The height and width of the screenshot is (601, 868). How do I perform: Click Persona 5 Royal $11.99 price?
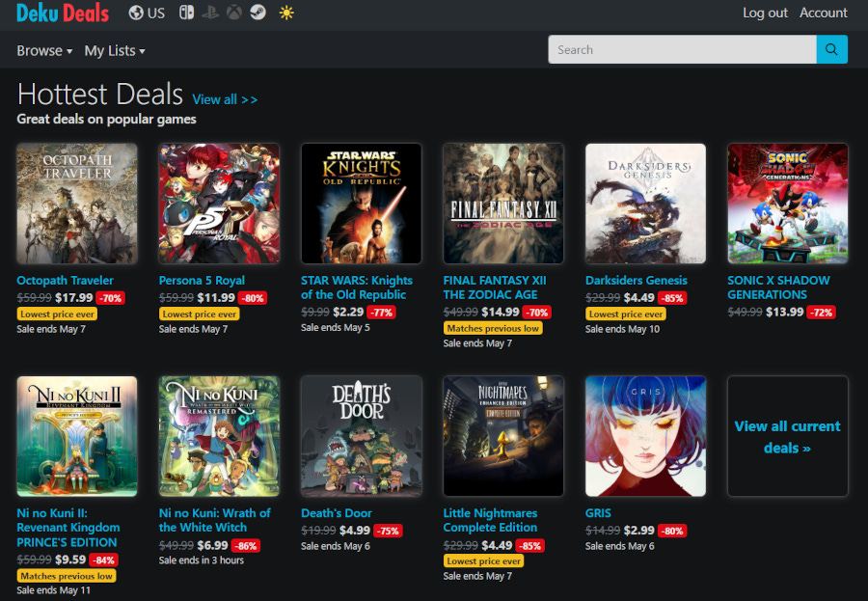click(216, 298)
